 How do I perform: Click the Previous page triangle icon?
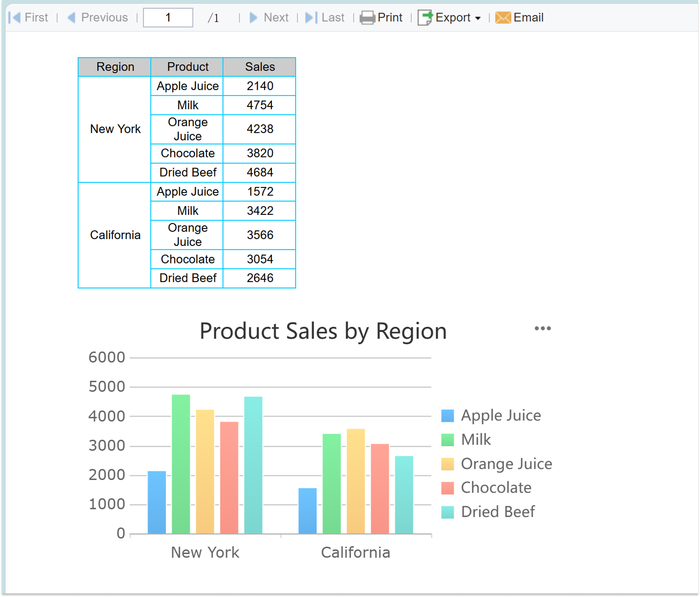point(71,18)
